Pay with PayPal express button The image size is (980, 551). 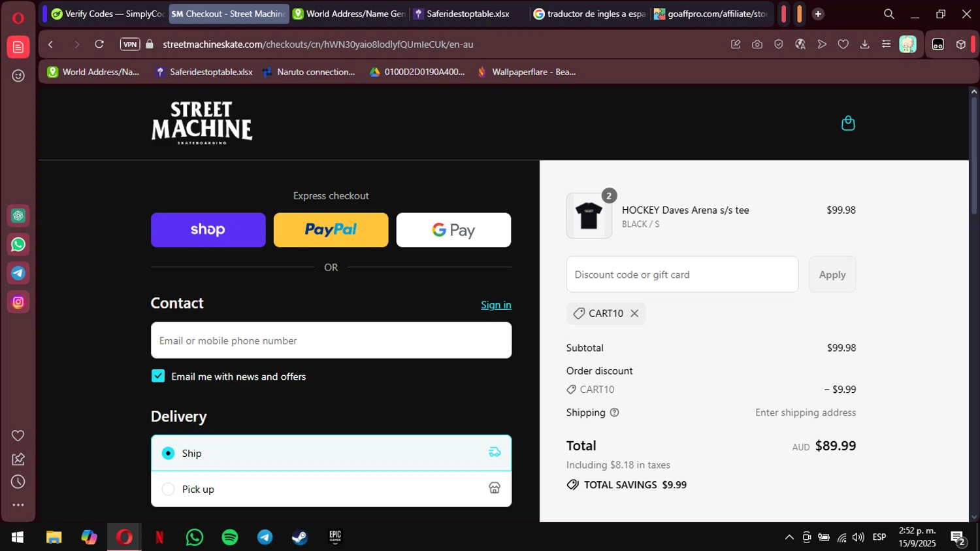331,230
